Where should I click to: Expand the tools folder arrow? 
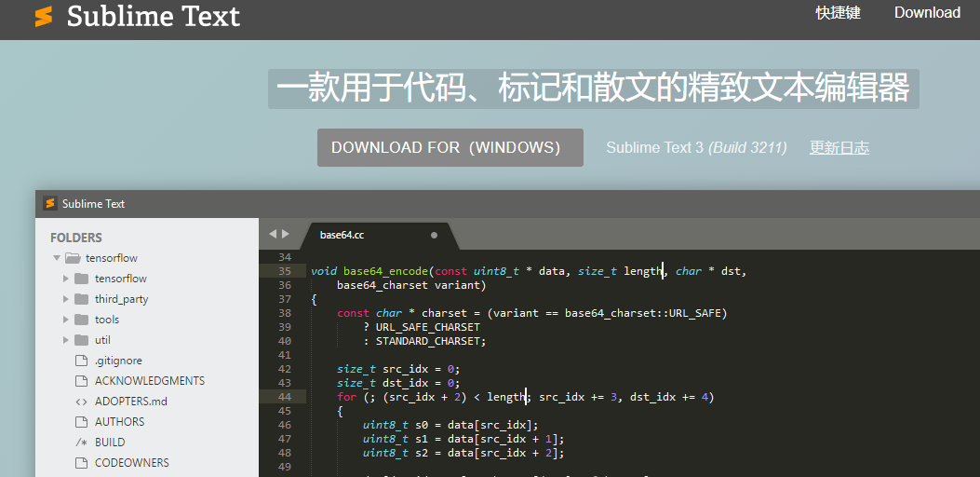(x=66, y=320)
